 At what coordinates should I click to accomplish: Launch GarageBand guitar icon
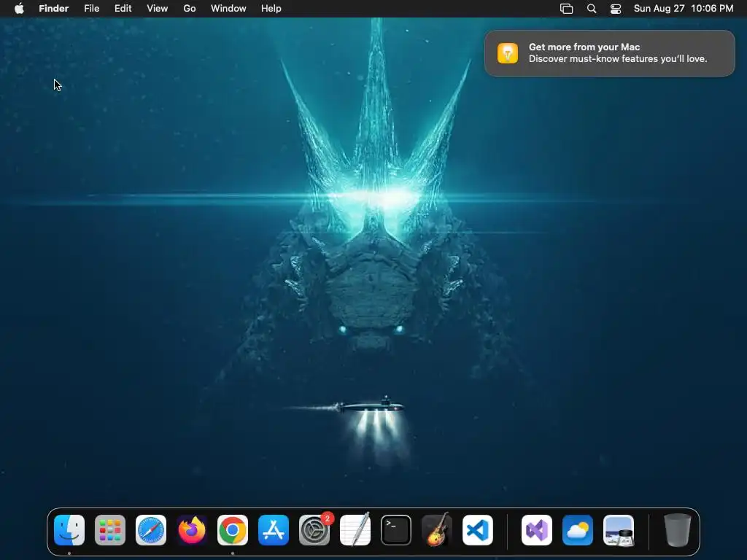click(437, 530)
